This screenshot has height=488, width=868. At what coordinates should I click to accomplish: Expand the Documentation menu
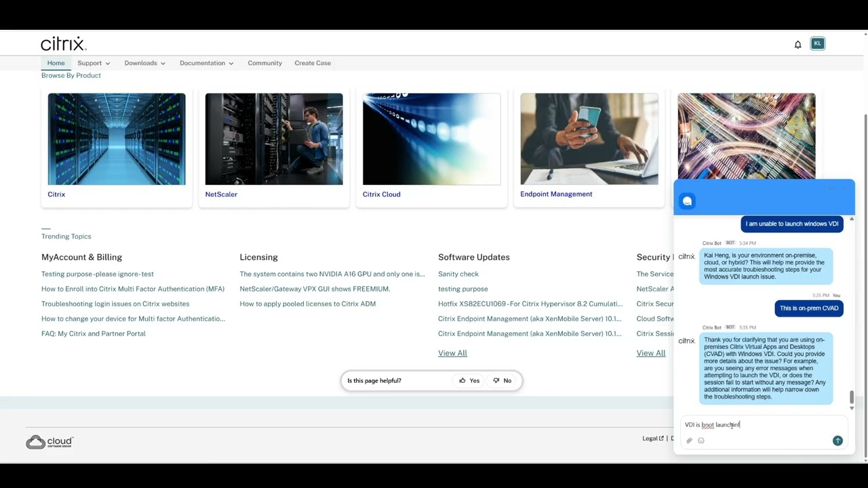207,63
